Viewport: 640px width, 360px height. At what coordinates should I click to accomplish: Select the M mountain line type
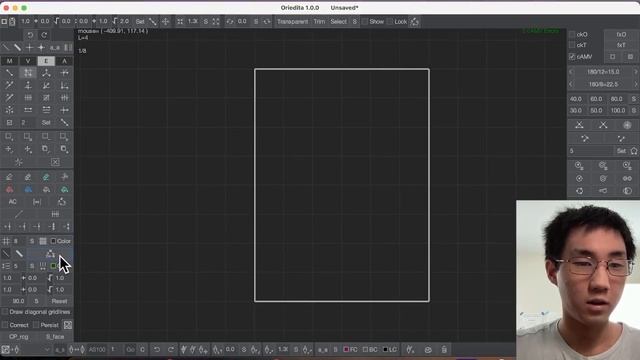pos(9,61)
